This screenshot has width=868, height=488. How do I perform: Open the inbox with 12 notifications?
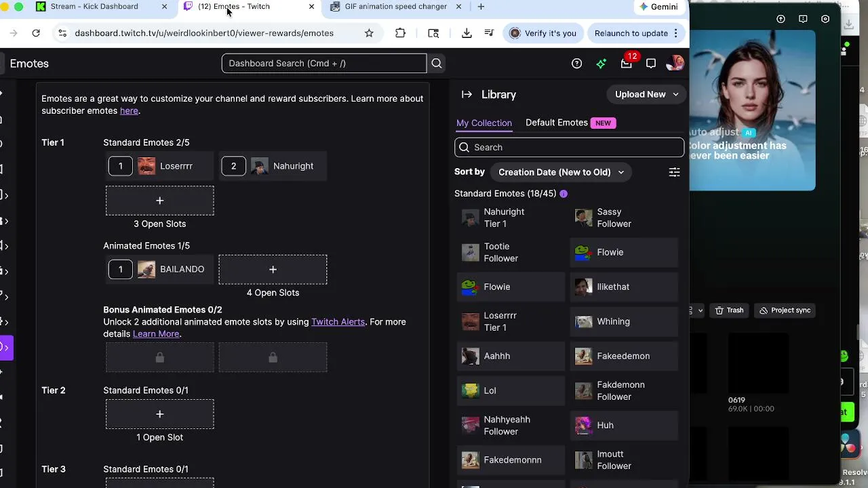tap(627, 64)
